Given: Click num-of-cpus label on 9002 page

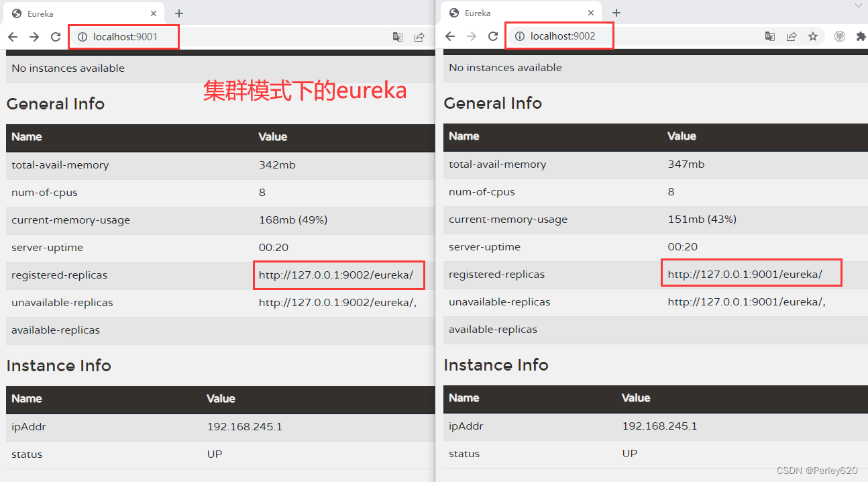Looking at the screenshot, I should pos(482,192).
